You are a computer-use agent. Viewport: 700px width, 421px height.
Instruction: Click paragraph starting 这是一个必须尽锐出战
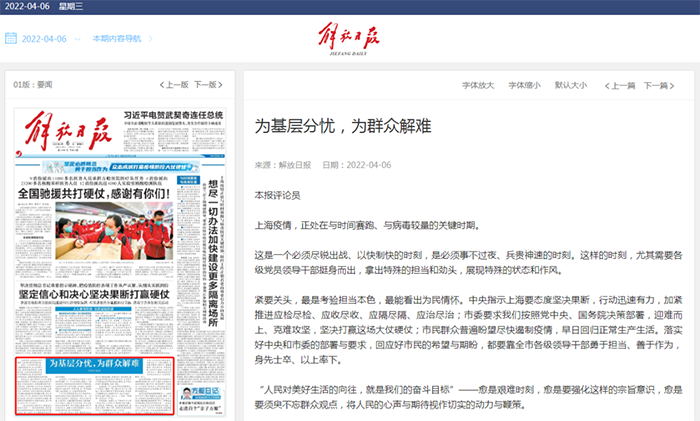(x=468, y=263)
